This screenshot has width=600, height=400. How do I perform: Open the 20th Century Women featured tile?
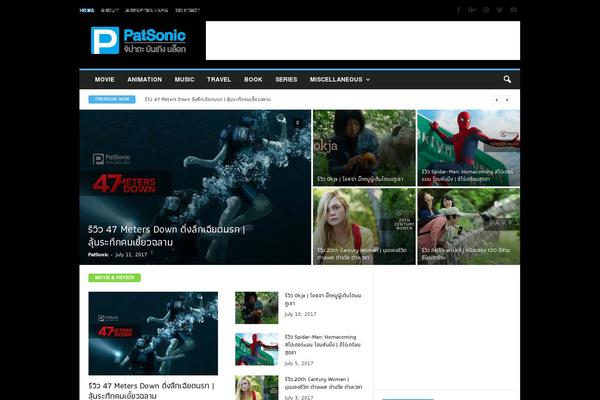(x=364, y=226)
